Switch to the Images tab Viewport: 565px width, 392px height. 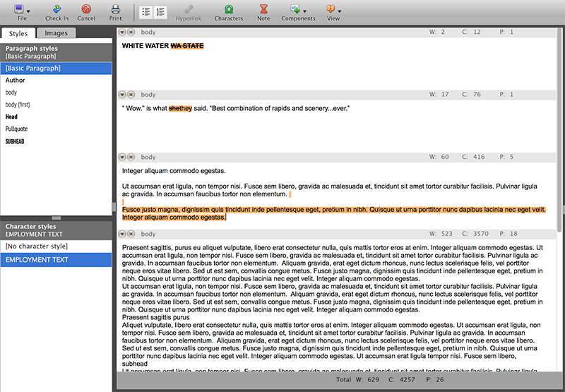tap(56, 33)
